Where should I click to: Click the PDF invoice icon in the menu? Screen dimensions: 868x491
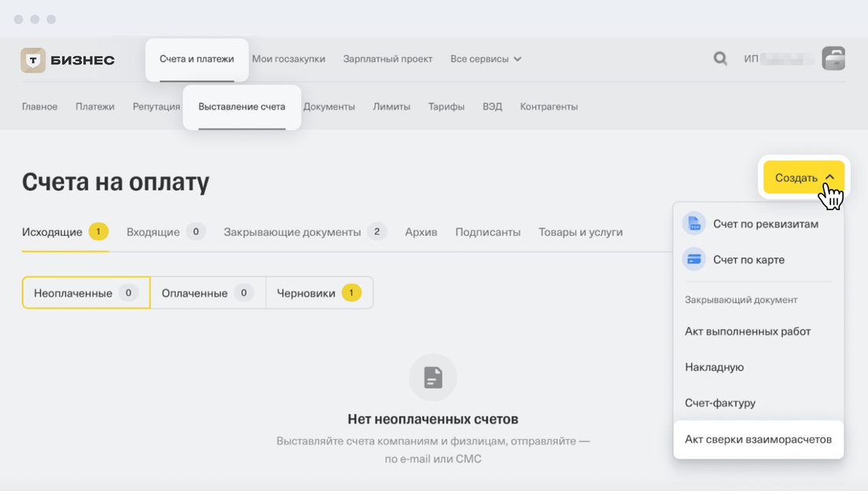[x=694, y=223]
